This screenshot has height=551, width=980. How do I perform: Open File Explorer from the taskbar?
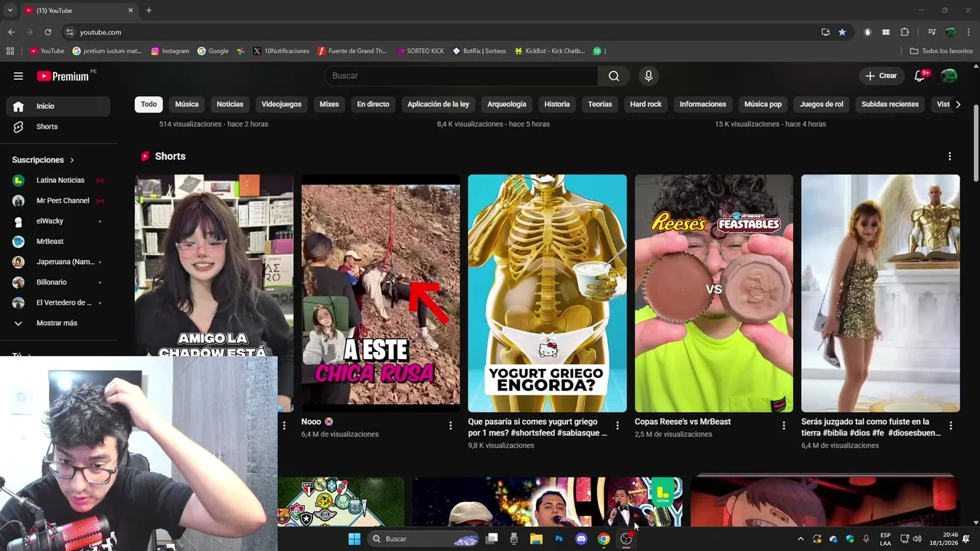click(x=537, y=539)
